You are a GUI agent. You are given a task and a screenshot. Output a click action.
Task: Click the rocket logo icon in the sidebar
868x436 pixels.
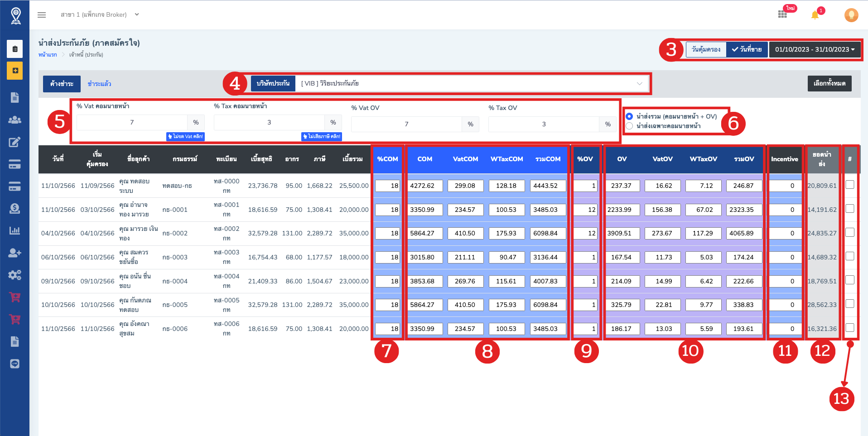click(15, 15)
